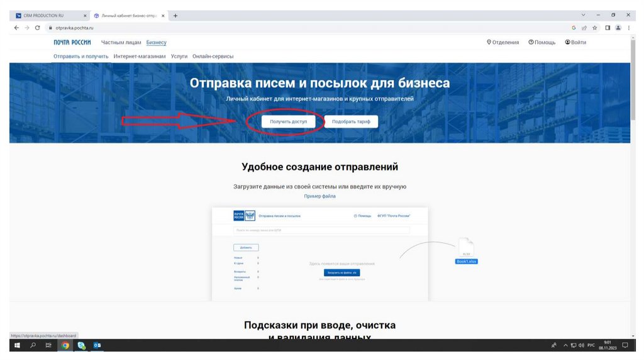Toggle the browser side panel icon

[x=608, y=28]
